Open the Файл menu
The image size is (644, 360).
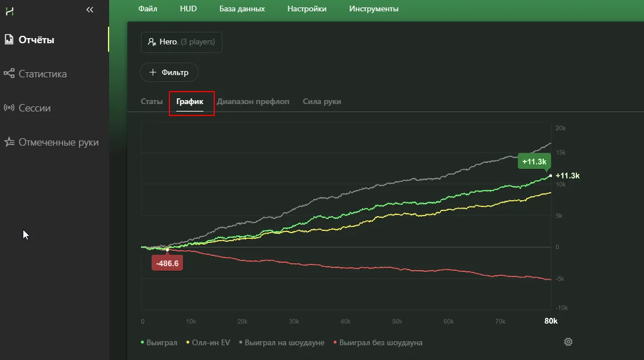click(x=148, y=9)
